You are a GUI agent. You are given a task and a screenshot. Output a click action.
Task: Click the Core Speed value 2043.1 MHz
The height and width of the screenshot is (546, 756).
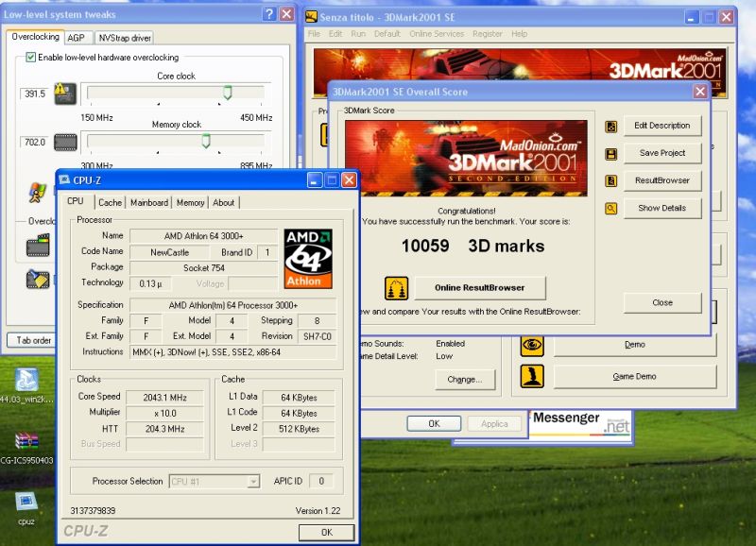tap(164, 398)
